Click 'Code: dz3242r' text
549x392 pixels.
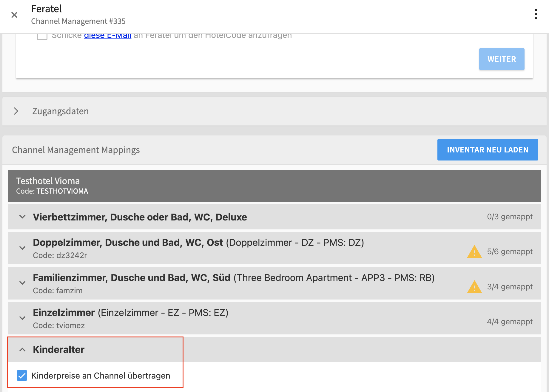(60, 255)
